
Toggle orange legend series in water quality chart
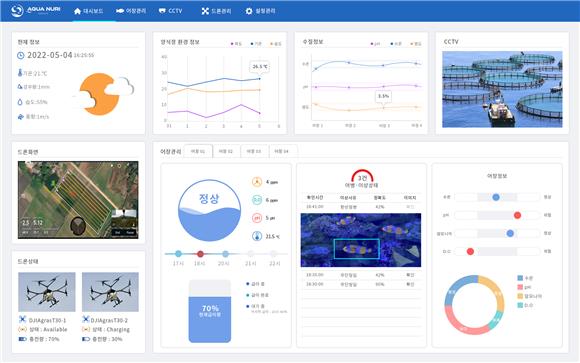point(416,44)
